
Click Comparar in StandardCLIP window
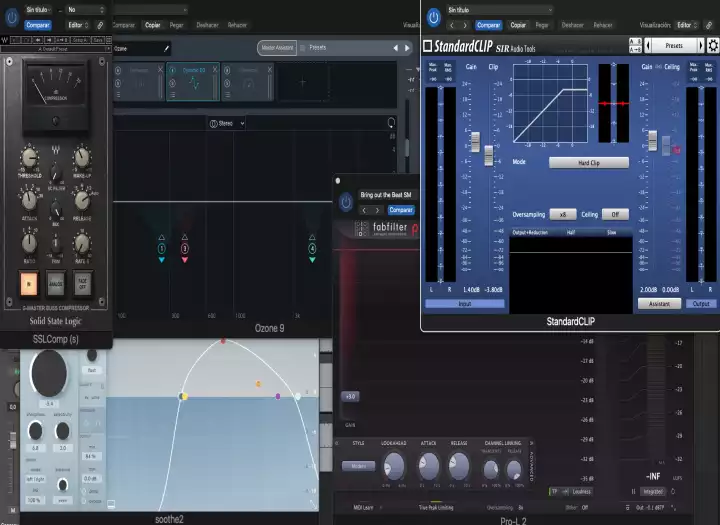pyautogui.click(x=488, y=25)
